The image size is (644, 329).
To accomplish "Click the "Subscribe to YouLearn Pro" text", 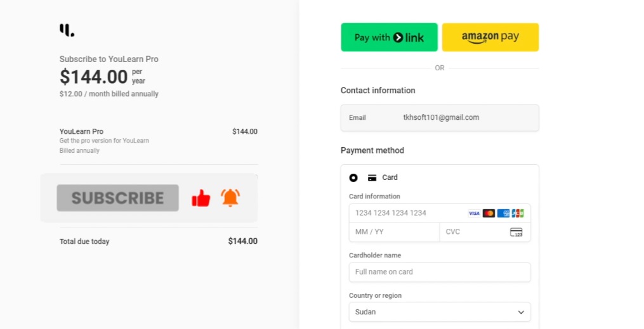I will (x=109, y=59).
